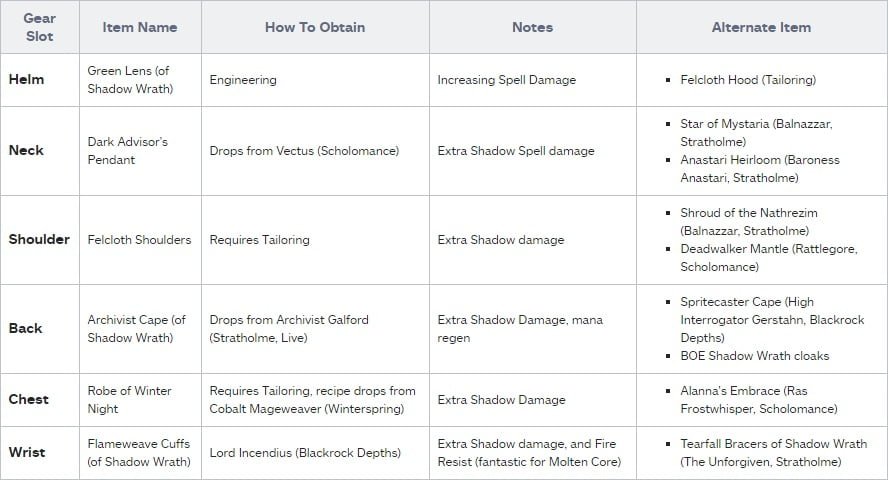Click the Gear Slot column header
The image size is (888, 480).
pos(40,27)
